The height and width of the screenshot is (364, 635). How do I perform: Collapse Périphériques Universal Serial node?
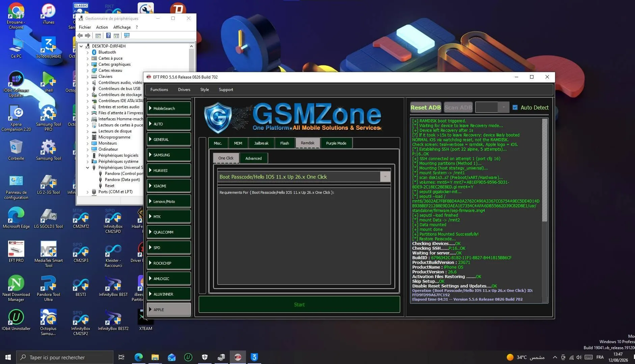[88, 168]
